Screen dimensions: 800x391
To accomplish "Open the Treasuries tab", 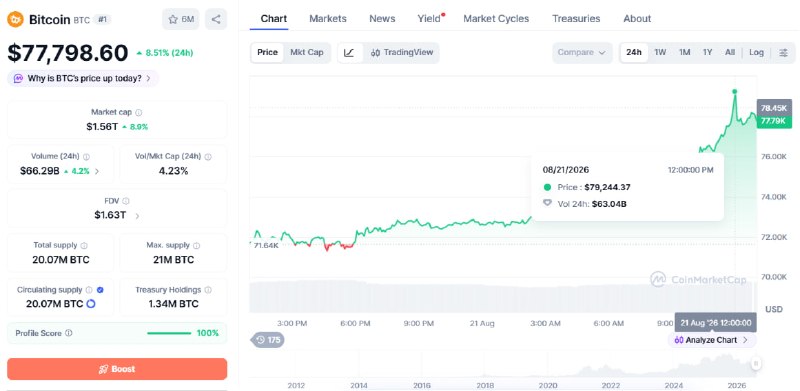I will click(576, 19).
